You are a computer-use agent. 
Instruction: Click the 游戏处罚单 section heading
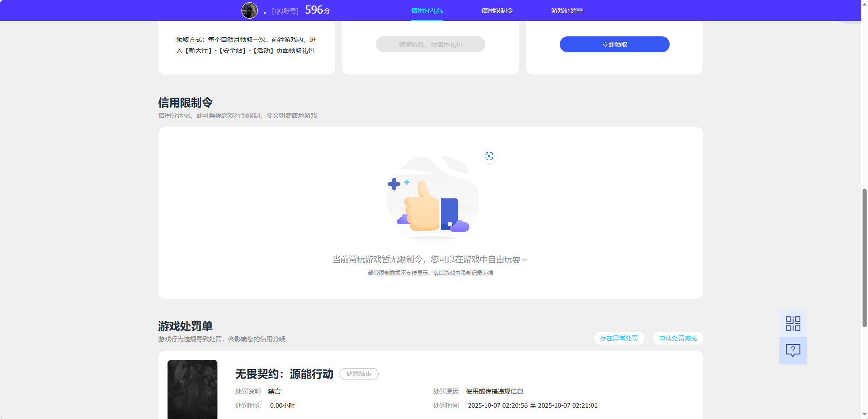(x=185, y=326)
